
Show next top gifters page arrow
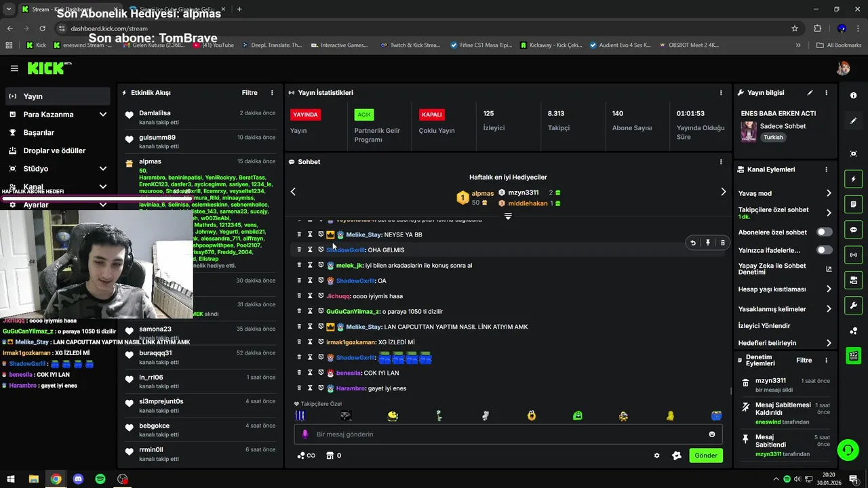click(x=723, y=192)
